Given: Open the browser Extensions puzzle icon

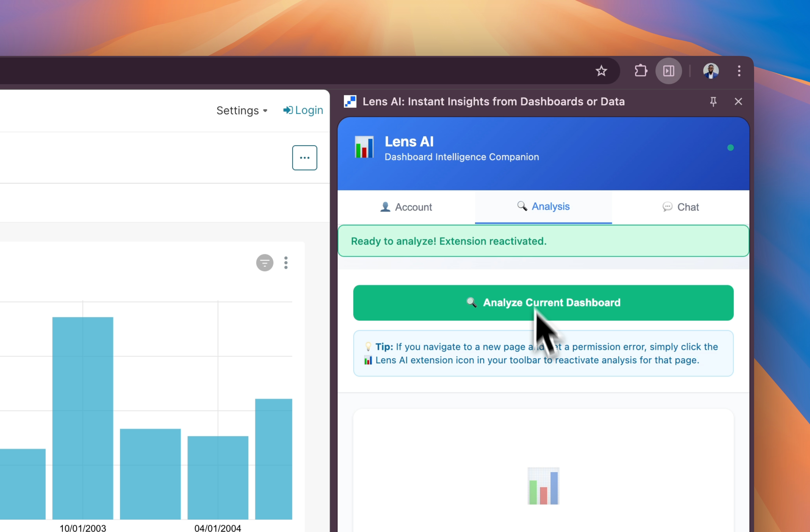Looking at the screenshot, I should pos(641,71).
